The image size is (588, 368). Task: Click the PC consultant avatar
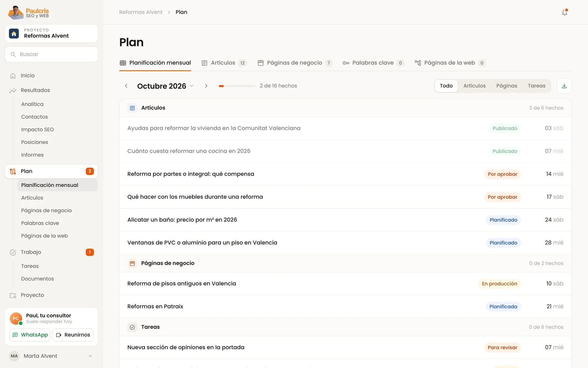16,318
